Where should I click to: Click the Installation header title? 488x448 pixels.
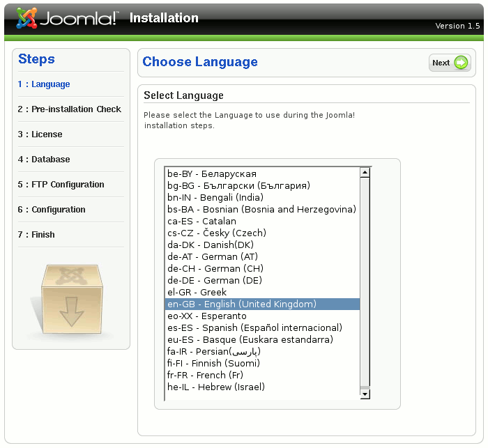coord(164,18)
